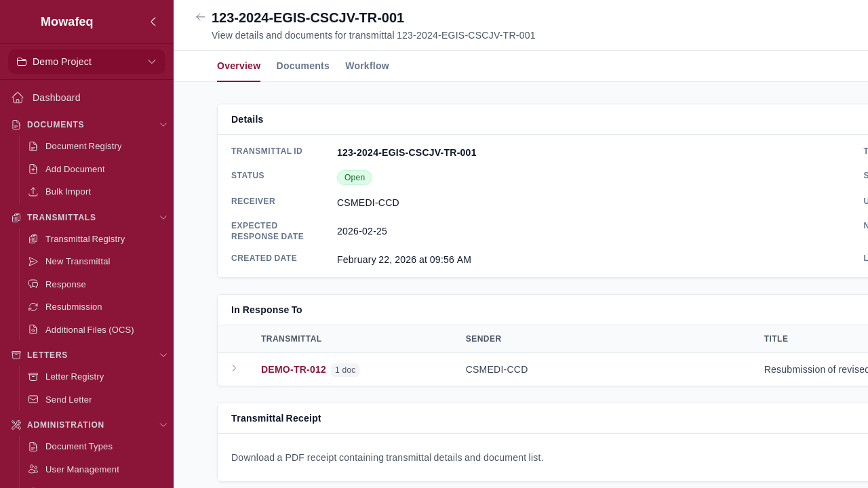
Task: Open the Resubmission page icon
Action: point(33,306)
